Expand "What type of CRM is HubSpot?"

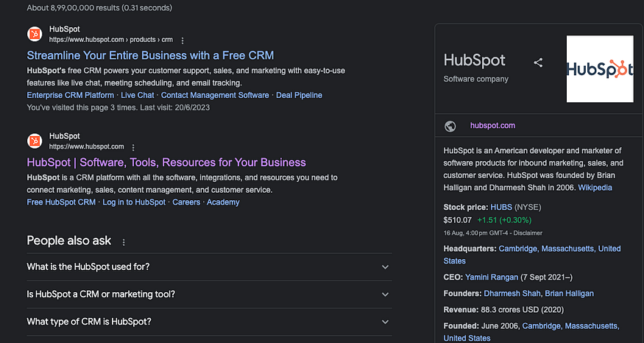click(x=209, y=322)
